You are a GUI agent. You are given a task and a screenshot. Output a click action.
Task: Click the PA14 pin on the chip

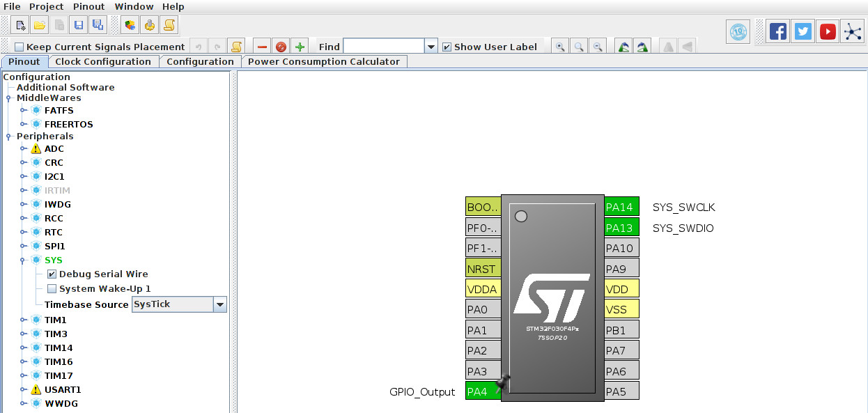pyautogui.click(x=621, y=207)
